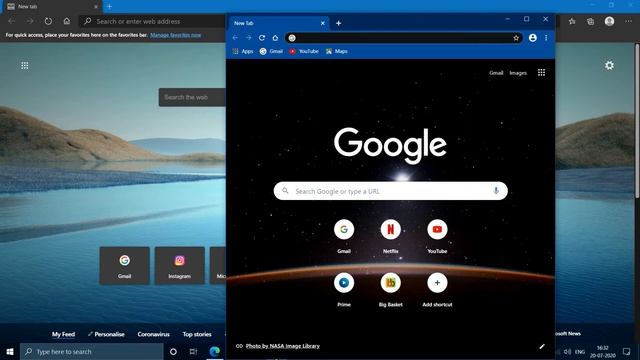
Task: Open the Prime shortcut tile
Action: pos(344,289)
